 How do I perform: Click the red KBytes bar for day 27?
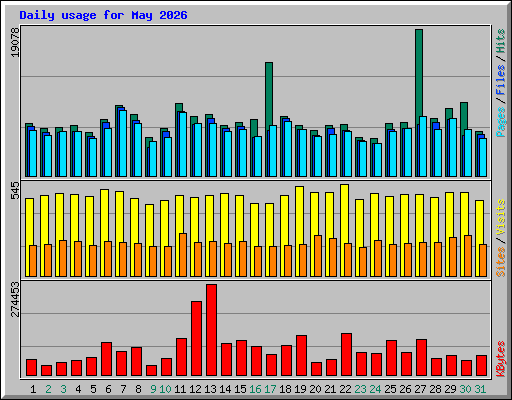click(421, 358)
